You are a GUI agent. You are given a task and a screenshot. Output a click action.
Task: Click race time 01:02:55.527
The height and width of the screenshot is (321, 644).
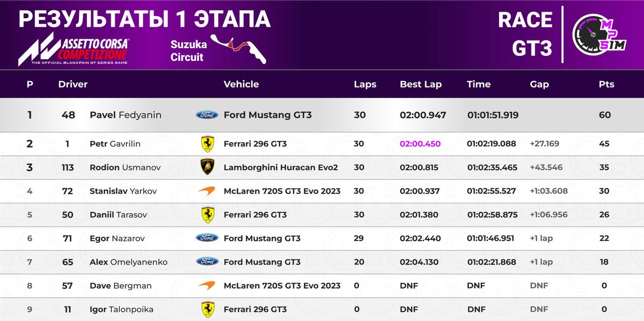(x=492, y=191)
